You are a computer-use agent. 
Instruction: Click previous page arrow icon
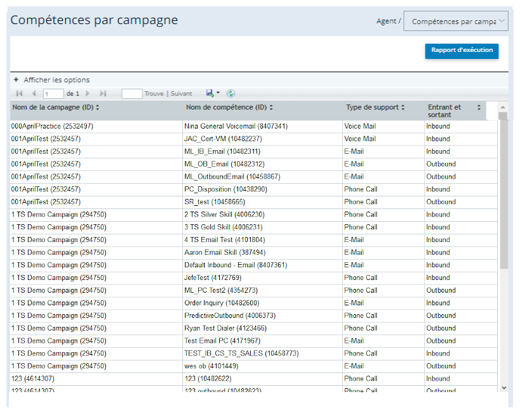coord(34,94)
